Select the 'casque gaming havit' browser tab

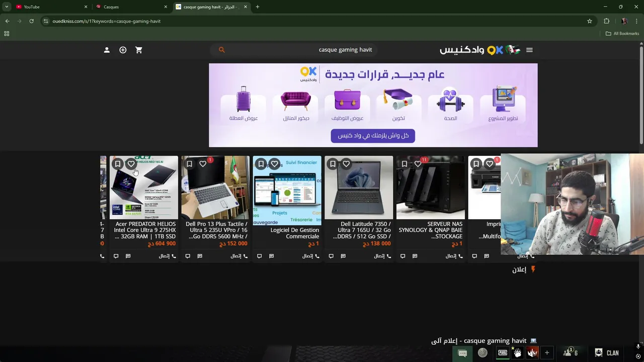(211, 7)
